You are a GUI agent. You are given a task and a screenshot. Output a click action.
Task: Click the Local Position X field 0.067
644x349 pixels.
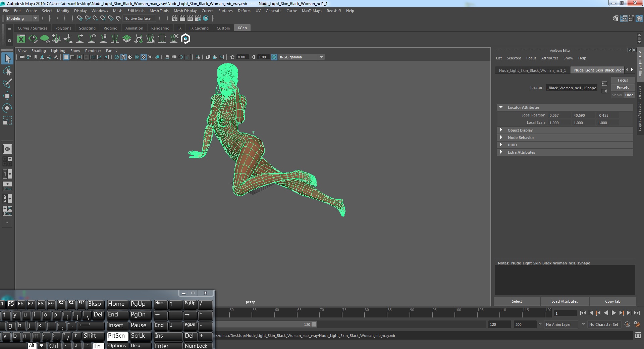click(559, 115)
